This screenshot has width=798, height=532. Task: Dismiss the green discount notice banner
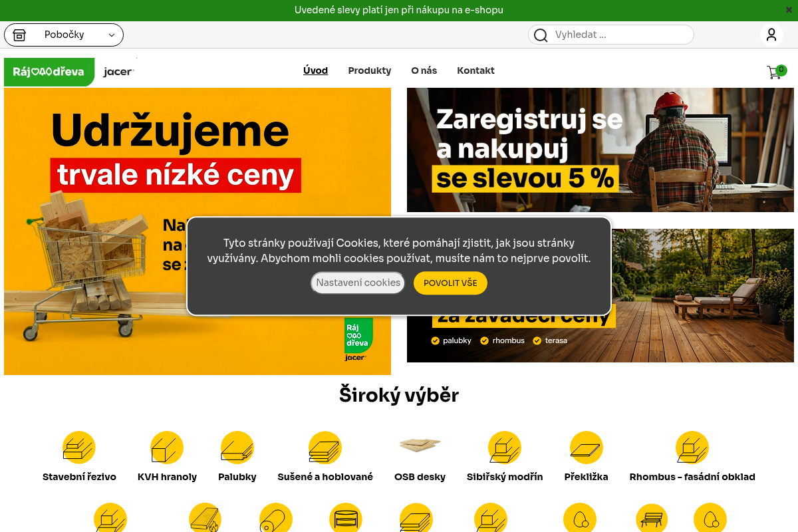789,10
